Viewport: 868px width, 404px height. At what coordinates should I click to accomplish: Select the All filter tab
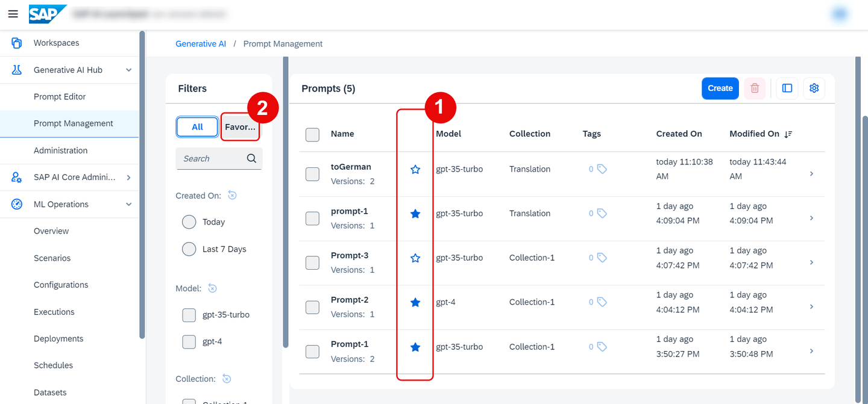tap(197, 127)
